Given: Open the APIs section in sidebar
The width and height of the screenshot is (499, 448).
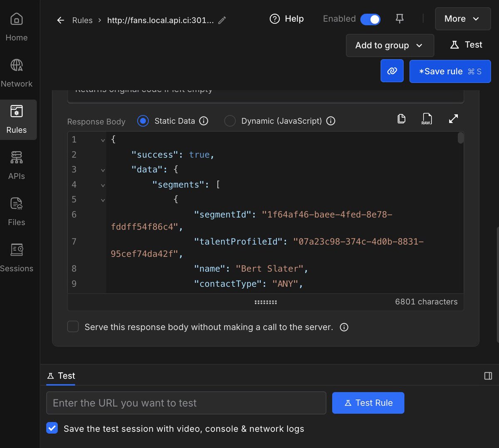Looking at the screenshot, I should pos(17,166).
